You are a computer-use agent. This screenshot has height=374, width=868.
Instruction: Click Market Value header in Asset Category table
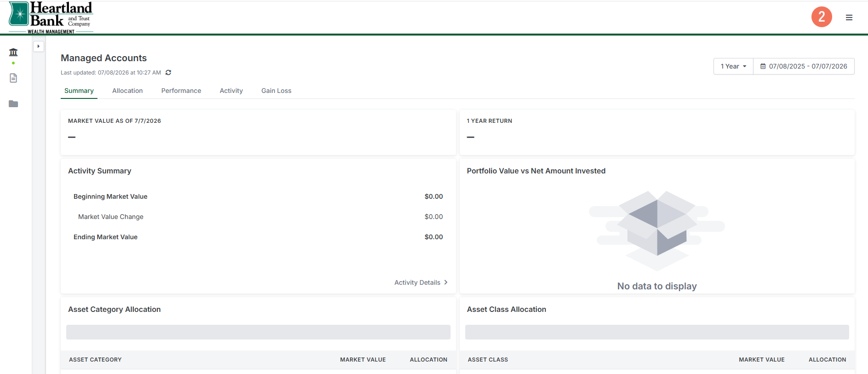click(363, 360)
